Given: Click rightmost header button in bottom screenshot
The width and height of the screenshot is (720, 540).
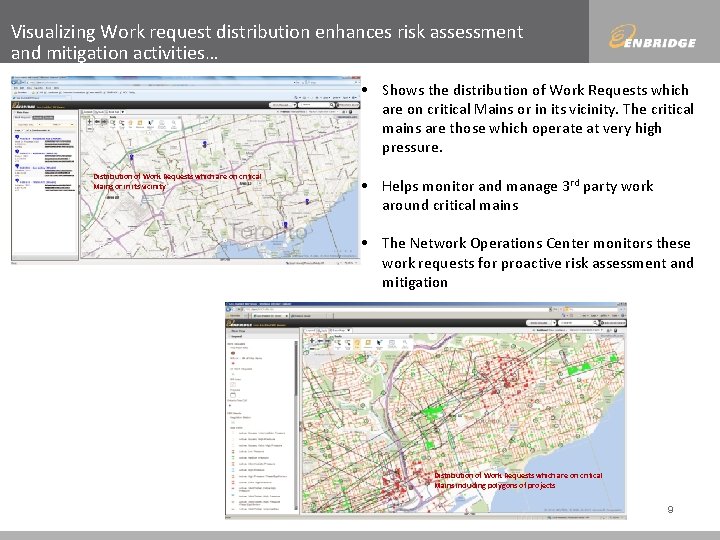Looking at the screenshot, I should click(613, 323).
